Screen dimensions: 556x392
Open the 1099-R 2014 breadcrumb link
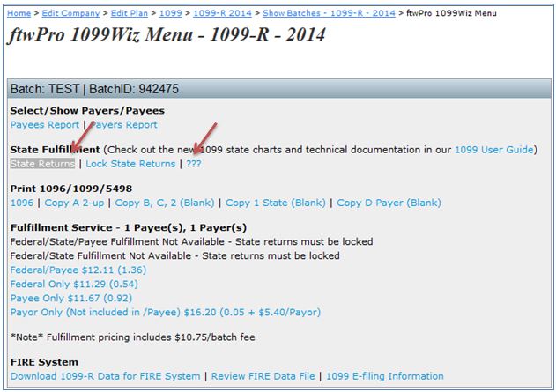click(222, 13)
